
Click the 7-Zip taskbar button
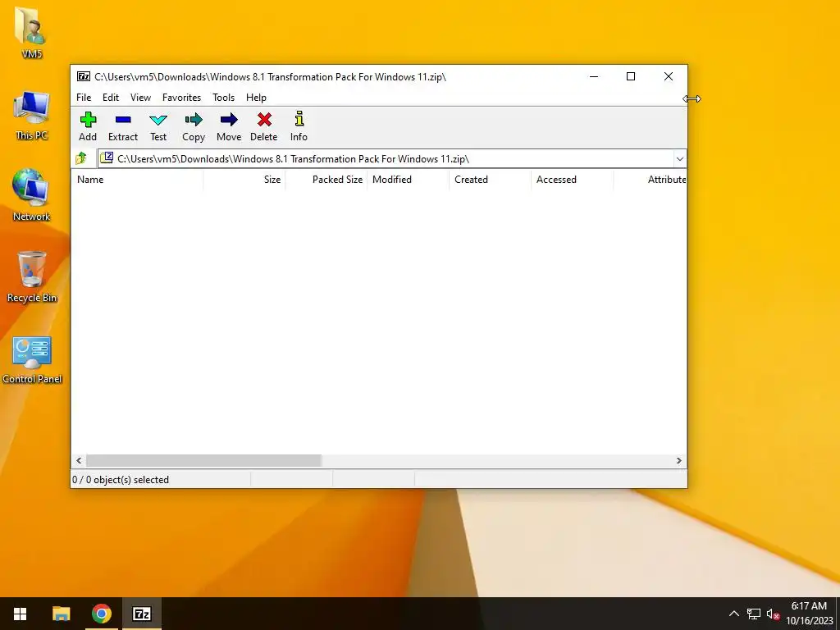pos(141,614)
